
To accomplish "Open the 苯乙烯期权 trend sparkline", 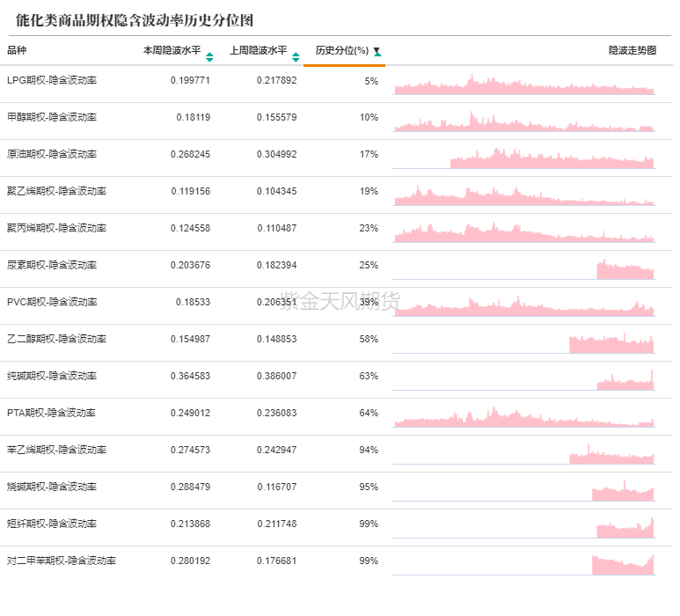I will point(524,453).
